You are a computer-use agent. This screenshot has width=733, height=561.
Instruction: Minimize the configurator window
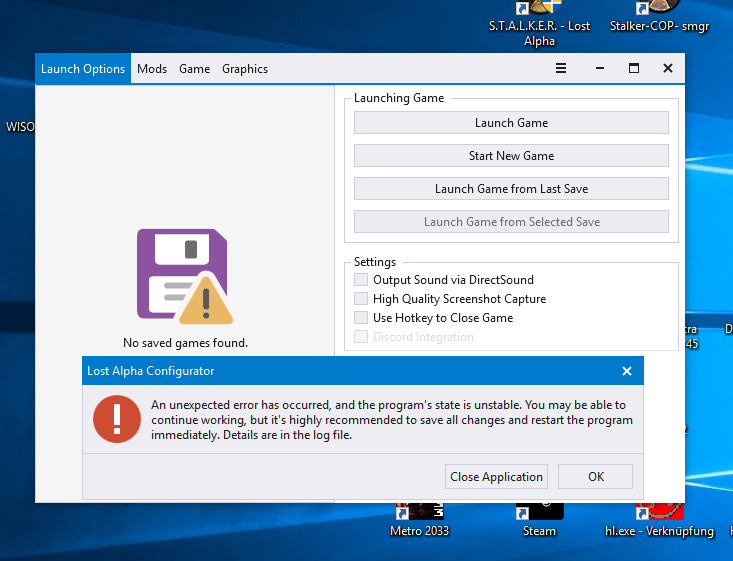click(600, 68)
